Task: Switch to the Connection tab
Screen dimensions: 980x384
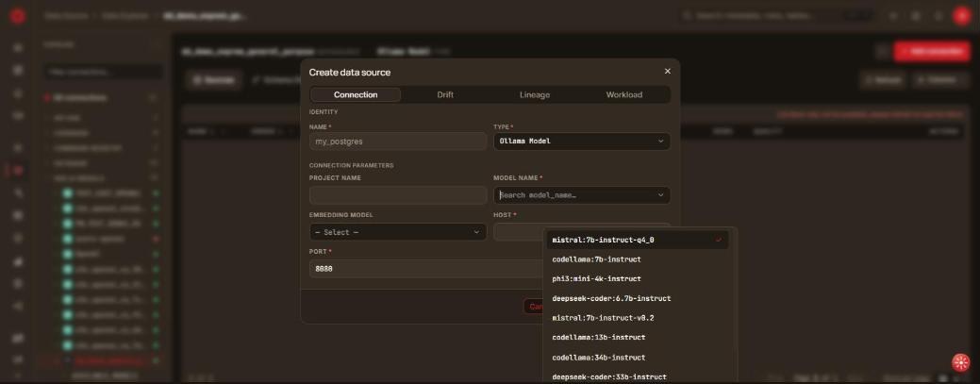Action: [x=356, y=95]
